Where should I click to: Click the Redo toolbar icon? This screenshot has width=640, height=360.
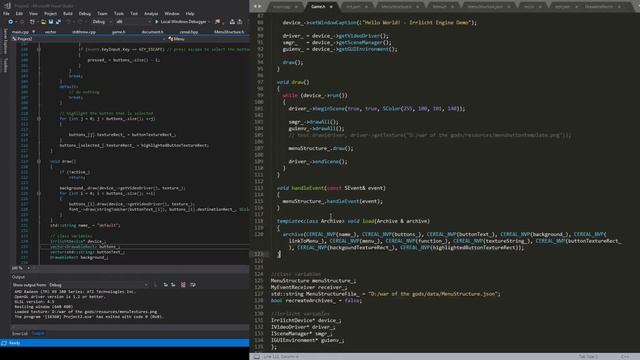click(x=80, y=22)
